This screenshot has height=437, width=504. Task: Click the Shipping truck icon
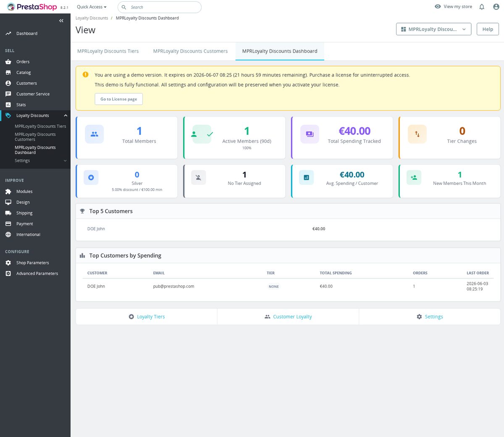point(8,213)
